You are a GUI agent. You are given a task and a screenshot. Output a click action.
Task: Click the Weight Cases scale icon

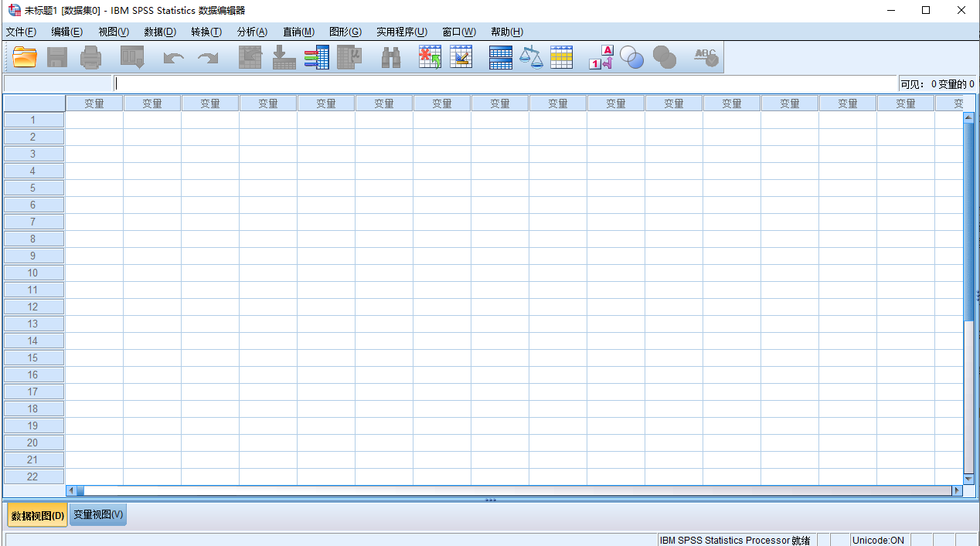point(531,57)
